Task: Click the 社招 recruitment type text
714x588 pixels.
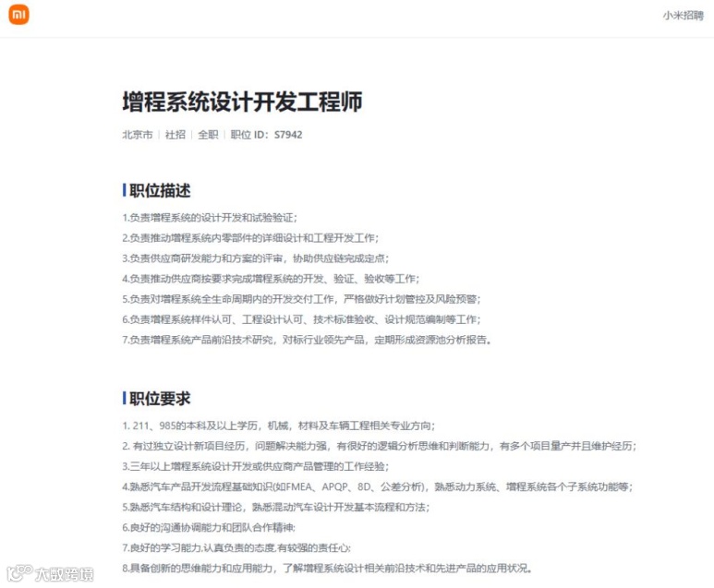Action: [175, 135]
